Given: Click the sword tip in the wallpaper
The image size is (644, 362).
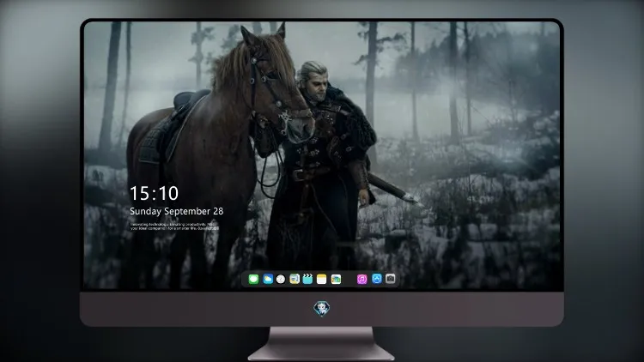Looking at the screenshot, I should point(412,199).
